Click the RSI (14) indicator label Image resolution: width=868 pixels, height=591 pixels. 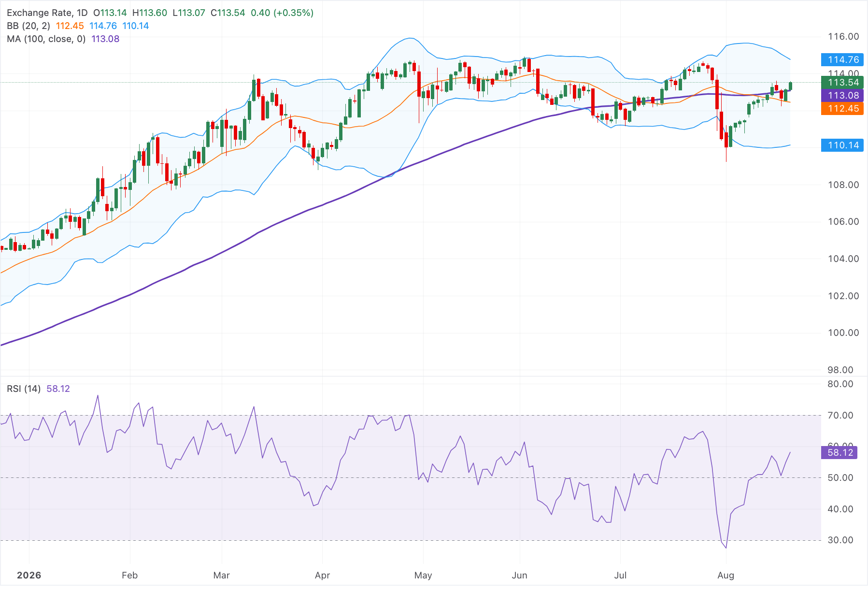[24, 389]
